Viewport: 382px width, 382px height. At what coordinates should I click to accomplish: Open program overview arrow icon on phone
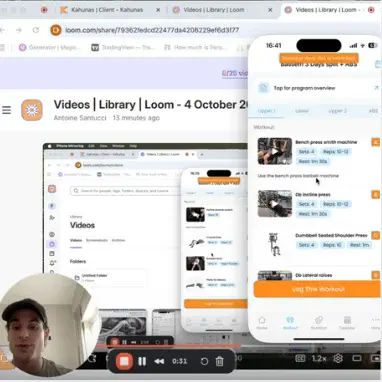[376, 88]
